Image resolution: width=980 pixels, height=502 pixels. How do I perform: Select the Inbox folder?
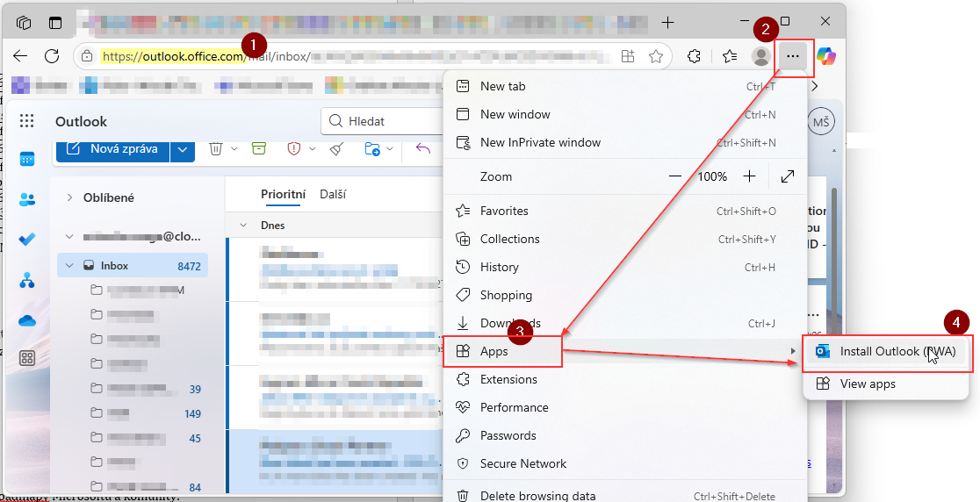coord(133,265)
